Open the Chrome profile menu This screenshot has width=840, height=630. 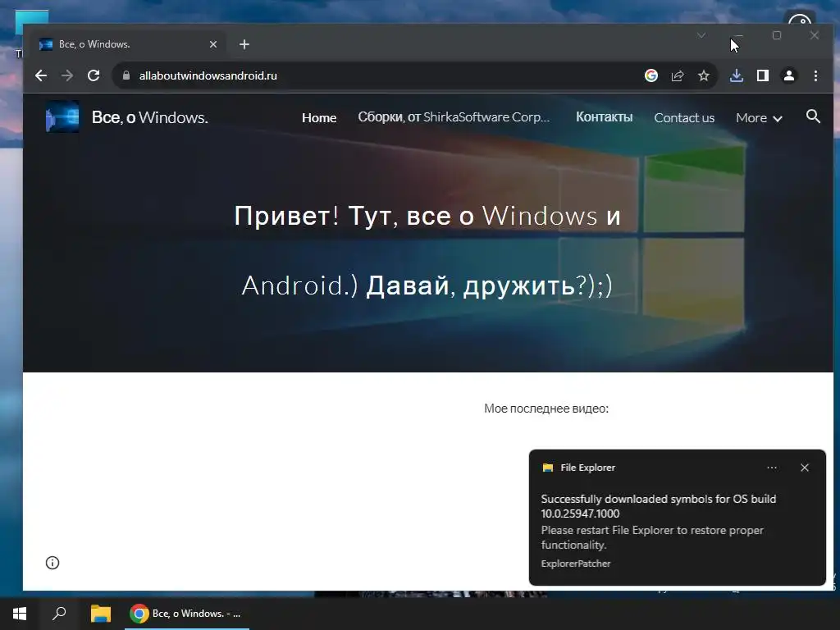(x=788, y=75)
